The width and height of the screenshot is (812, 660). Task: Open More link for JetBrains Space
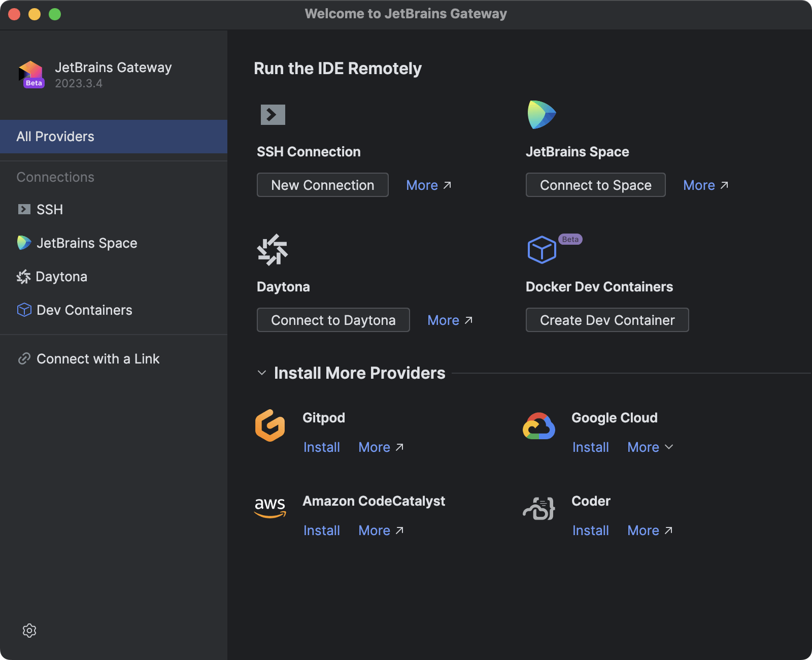(706, 185)
